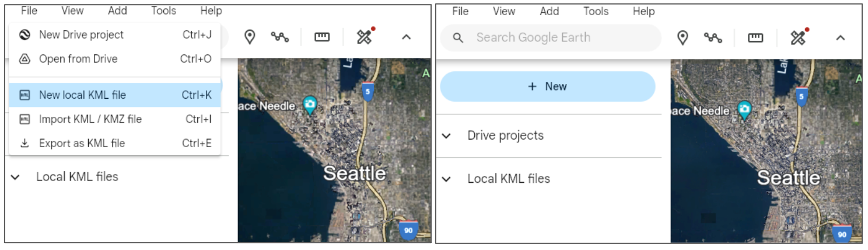Click search magnifier icon in right window
Screen dimensions: 868x250
[x=458, y=37]
